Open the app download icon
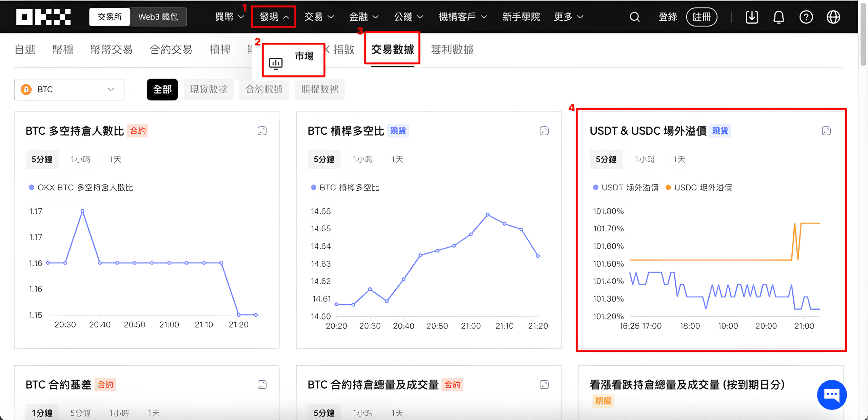 tap(752, 17)
